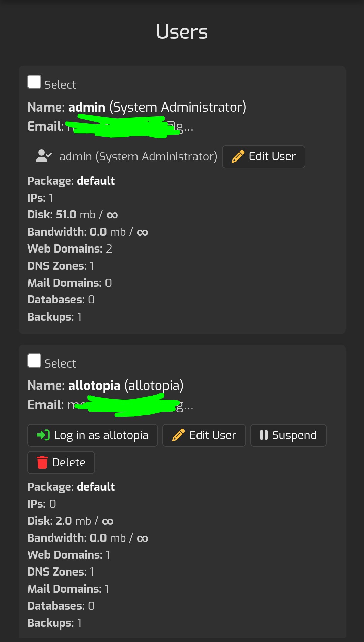This screenshot has height=642, width=364.
Task: Click the admin username in the Name field
Action: 87,107
